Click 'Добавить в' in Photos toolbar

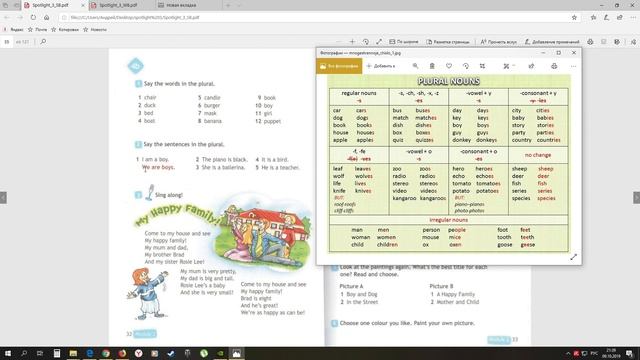click(x=381, y=66)
